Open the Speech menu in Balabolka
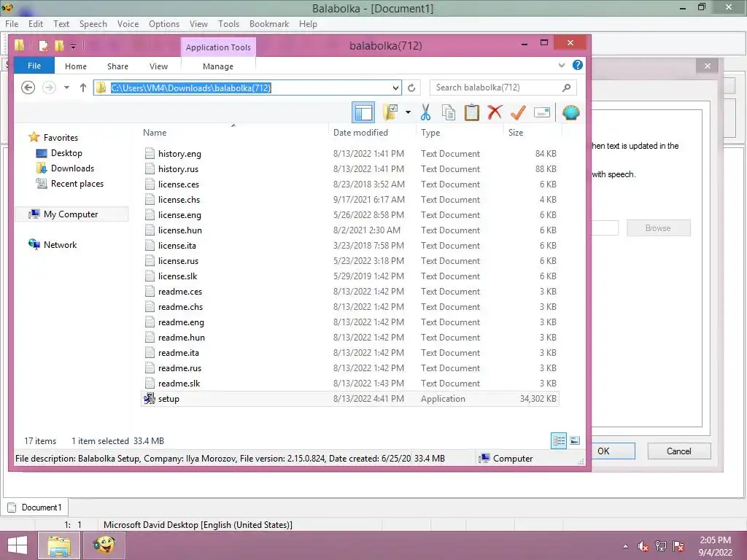Viewport: 747px width, 560px height. pyautogui.click(x=93, y=24)
